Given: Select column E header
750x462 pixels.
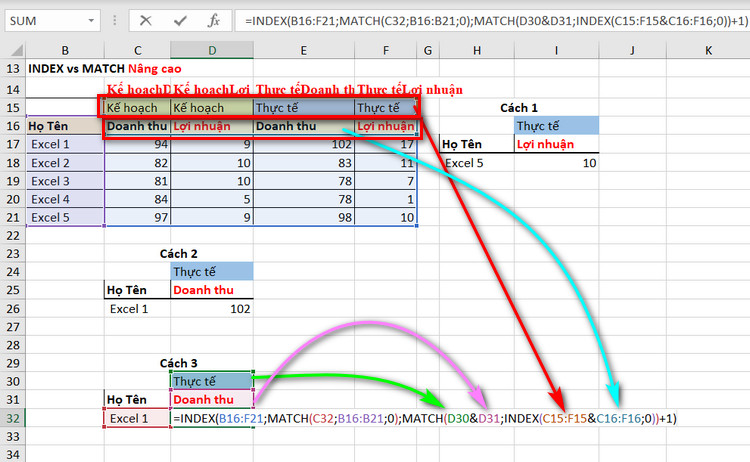Looking at the screenshot, I should click(x=304, y=50).
